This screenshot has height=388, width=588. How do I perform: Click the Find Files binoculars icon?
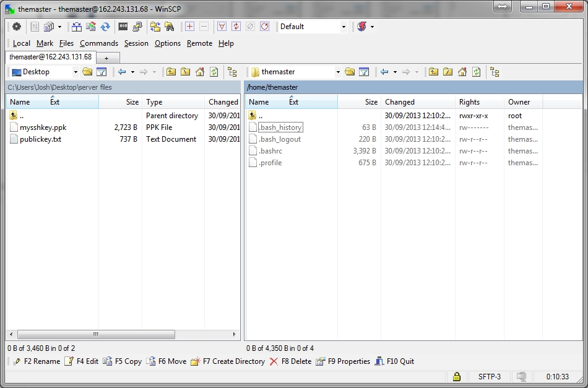click(x=169, y=27)
